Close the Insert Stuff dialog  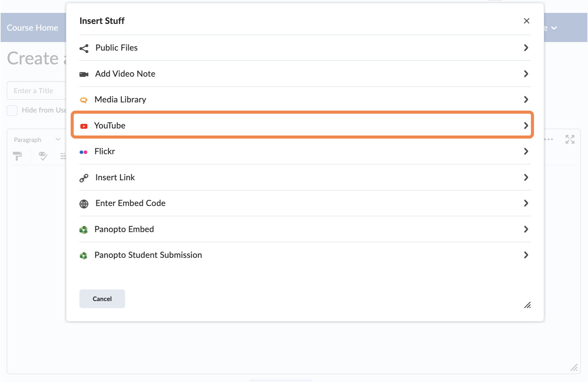tap(527, 21)
